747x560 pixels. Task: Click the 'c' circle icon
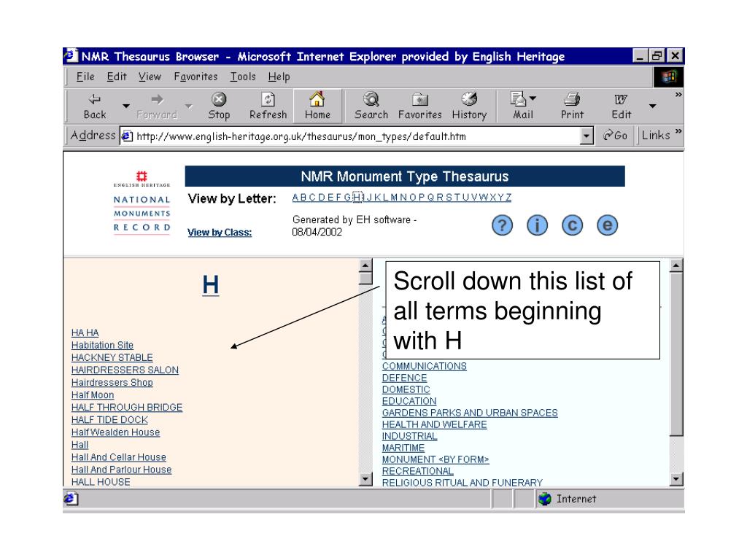(572, 225)
